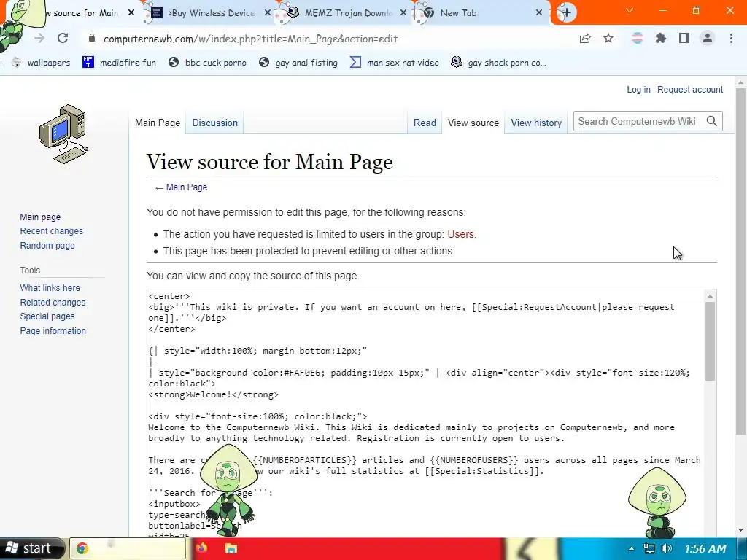Close the 'Buy Wireless Device' tab
This screenshot has height=560, width=747.
[x=267, y=13]
